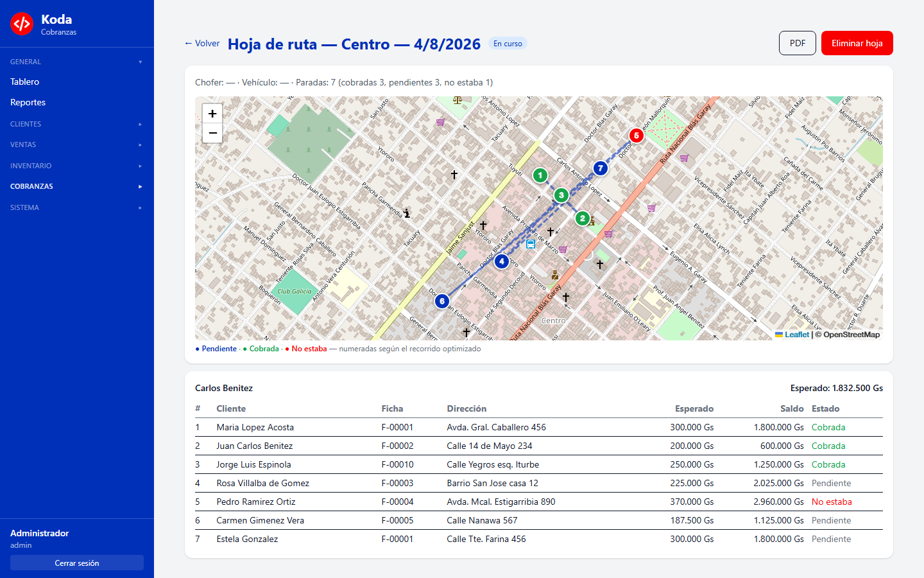Click ficha F-00010

(x=397, y=464)
